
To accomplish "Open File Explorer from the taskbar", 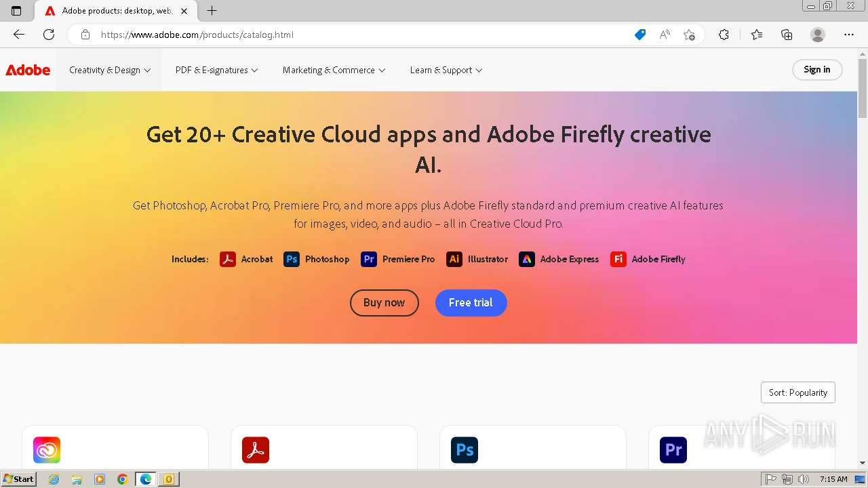I will (x=77, y=479).
